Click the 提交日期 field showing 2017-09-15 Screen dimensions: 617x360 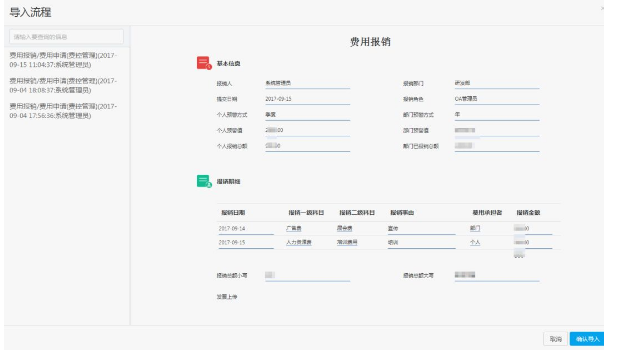[307, 99]
